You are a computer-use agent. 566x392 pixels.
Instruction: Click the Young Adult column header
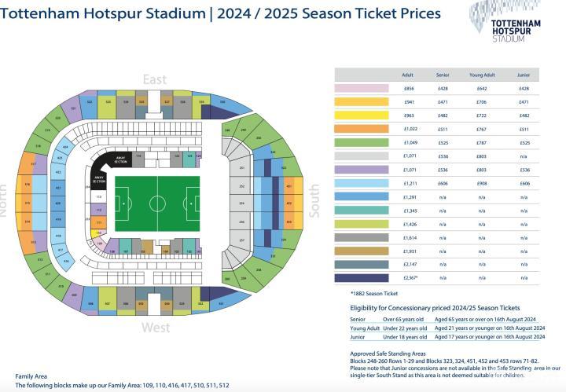[x=480, y=75]
